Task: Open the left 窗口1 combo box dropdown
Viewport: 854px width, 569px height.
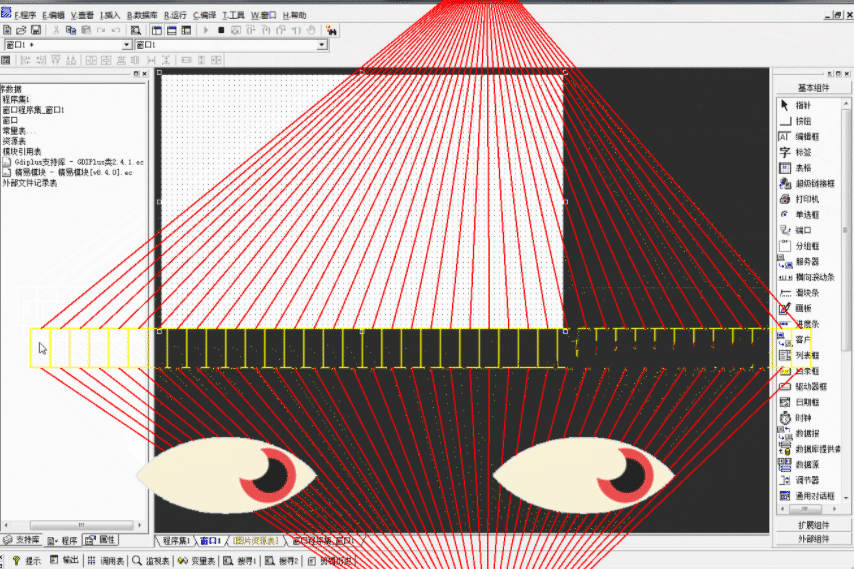Action: (126, 45)
